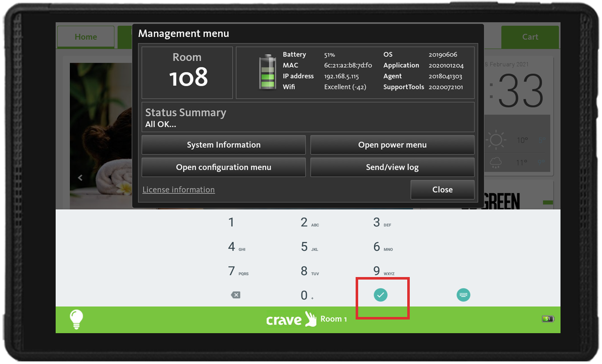Click the OS version 20190606
602x364 pixels.
click(x=443, y=55)
